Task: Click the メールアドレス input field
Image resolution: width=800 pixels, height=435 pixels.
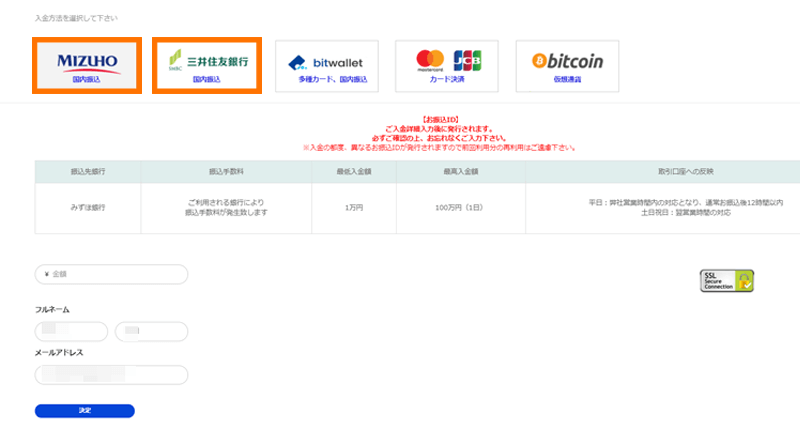Action: (x=111, y=375)
